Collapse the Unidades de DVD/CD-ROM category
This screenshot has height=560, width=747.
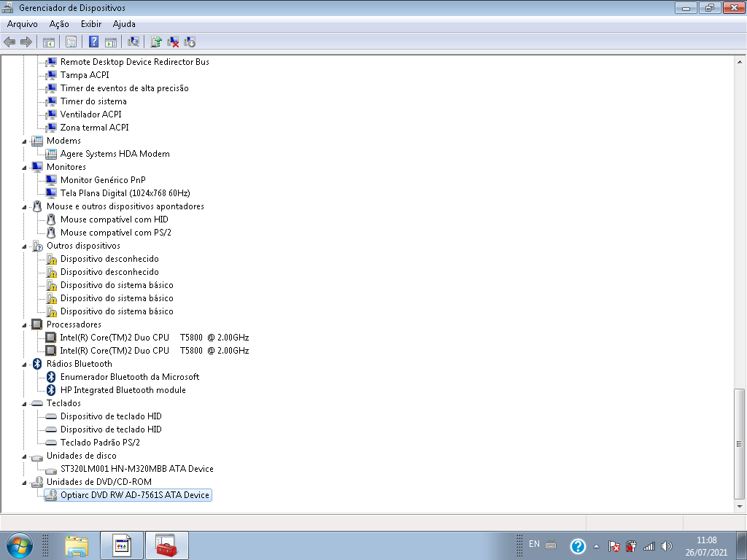pyautogui.click(x=24, y=483)
